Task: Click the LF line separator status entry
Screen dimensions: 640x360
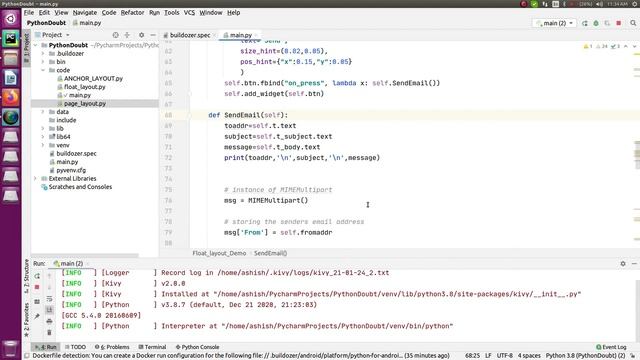Action: 488,356
